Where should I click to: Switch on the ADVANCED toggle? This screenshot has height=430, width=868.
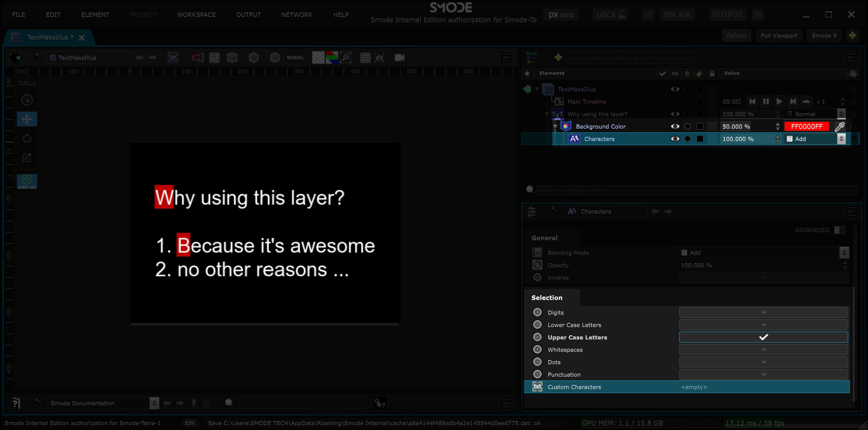[839, 230]
